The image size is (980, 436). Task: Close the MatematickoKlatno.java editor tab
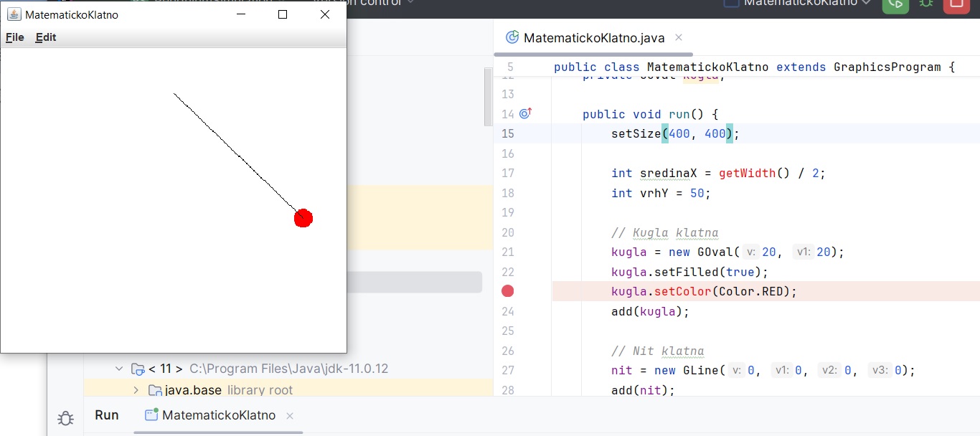(679, 37)
